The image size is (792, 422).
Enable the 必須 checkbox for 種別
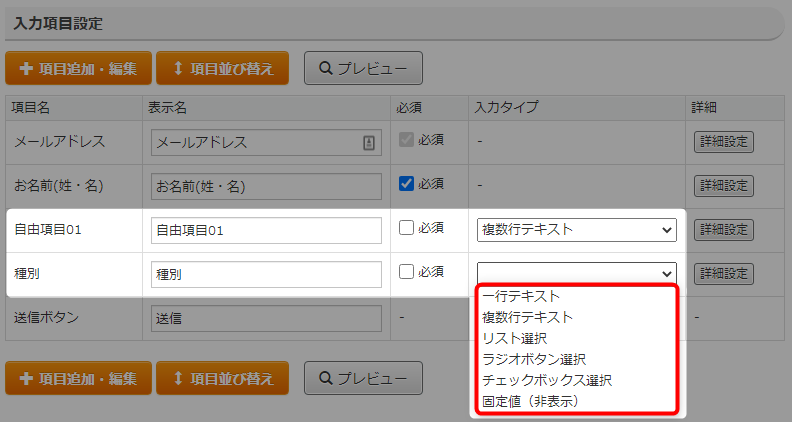406,271
